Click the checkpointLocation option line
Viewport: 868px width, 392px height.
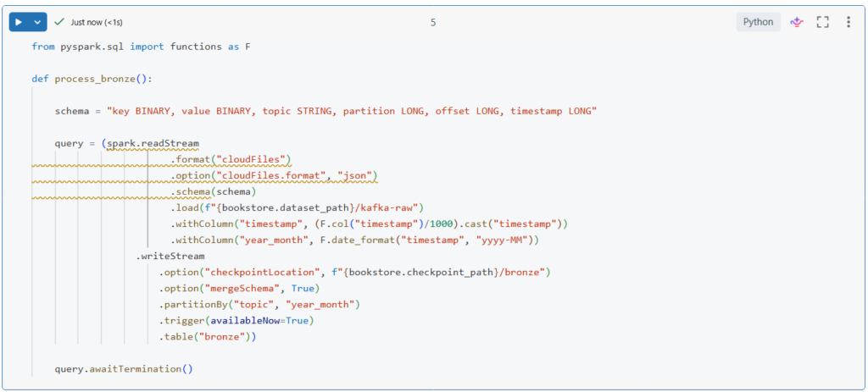tap(356, 272)
